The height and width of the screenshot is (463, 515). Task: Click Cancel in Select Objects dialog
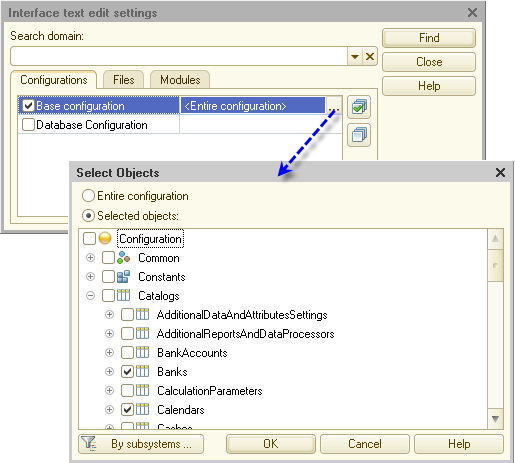[365, 444]
